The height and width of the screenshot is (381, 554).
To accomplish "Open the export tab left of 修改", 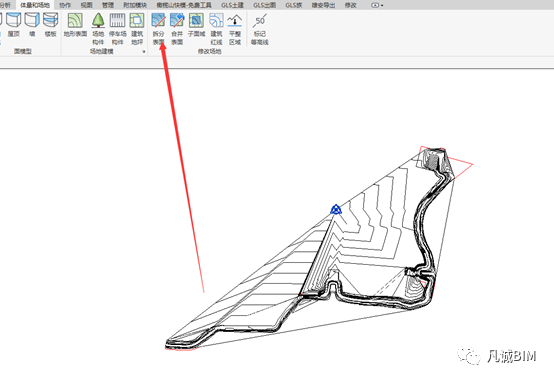I will point(323,5).
